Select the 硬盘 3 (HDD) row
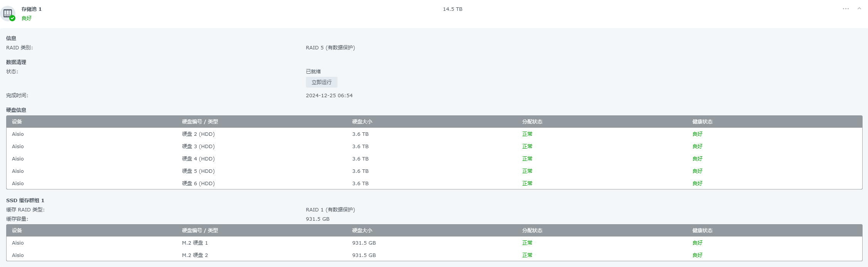868x267 pixels. pos(434,146)
